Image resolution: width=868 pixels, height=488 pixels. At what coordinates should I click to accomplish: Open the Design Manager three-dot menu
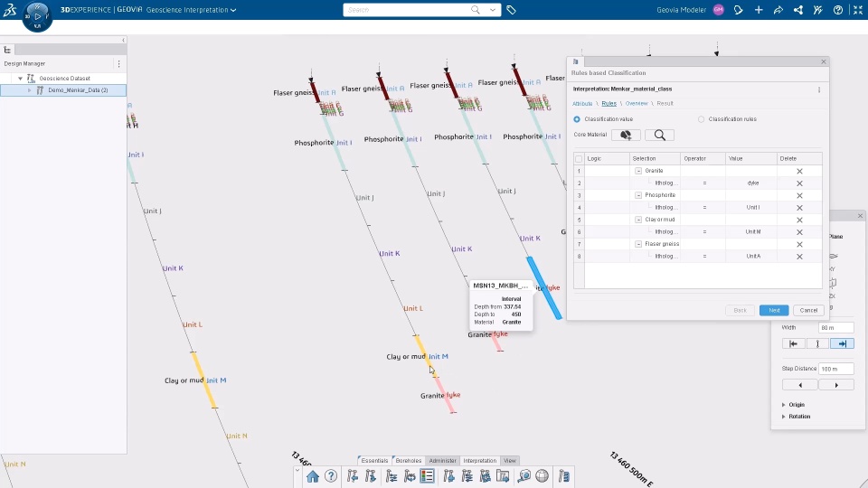[x=119, y=63]
